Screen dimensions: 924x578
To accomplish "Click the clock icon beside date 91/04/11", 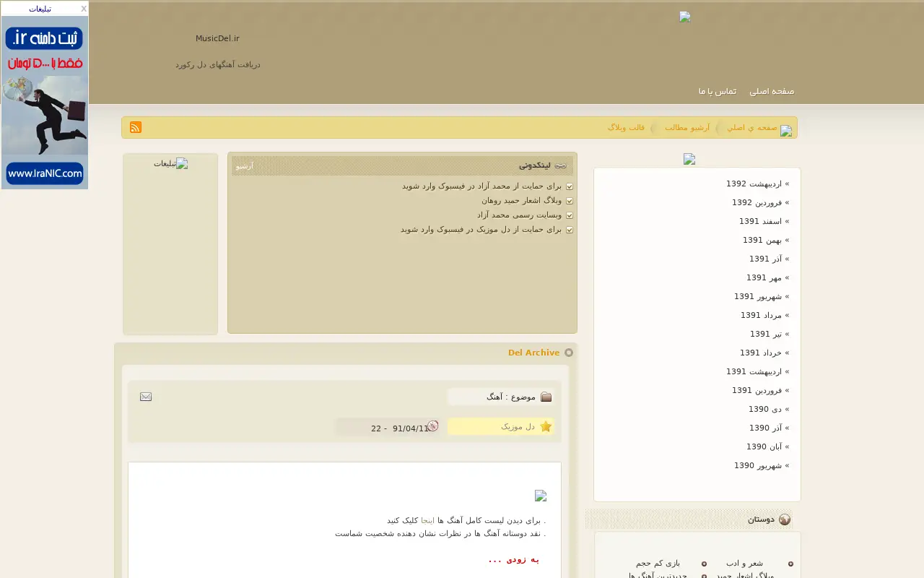I will pyautogui.click(x=433, y=426).
